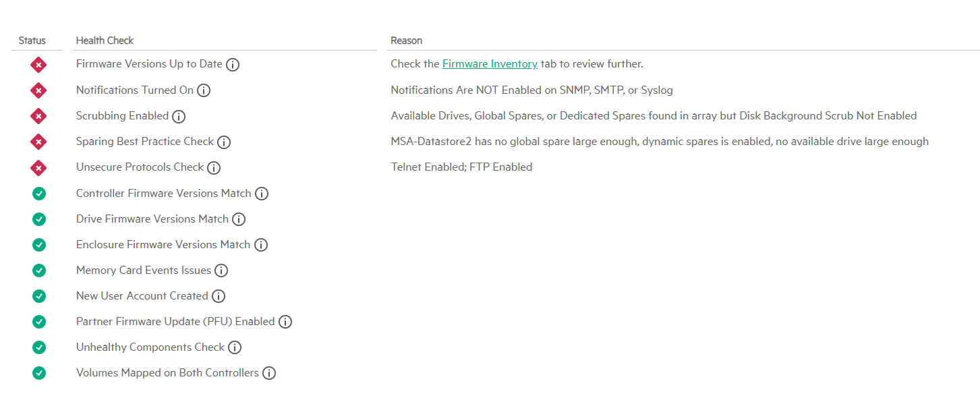The width and height of the screenshot is (980, 398).
Task: Open info icon beside Notifications Turned On
Action: tap(204, 90)
